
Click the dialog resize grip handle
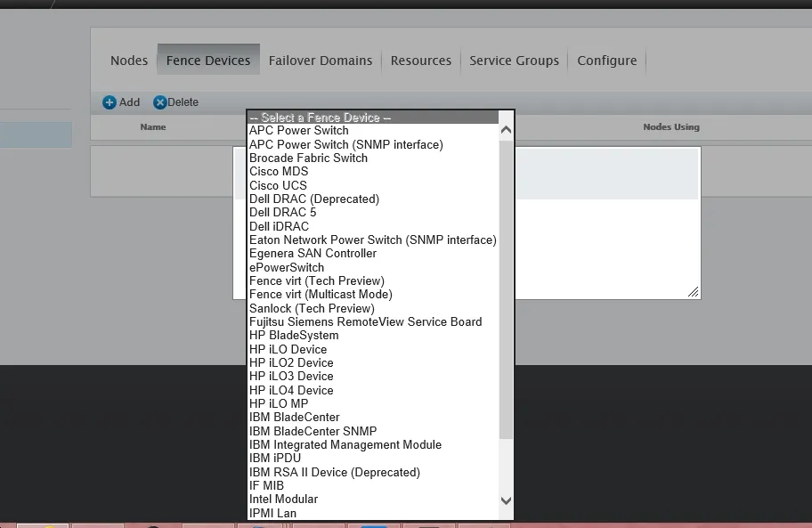pos(694,292)
